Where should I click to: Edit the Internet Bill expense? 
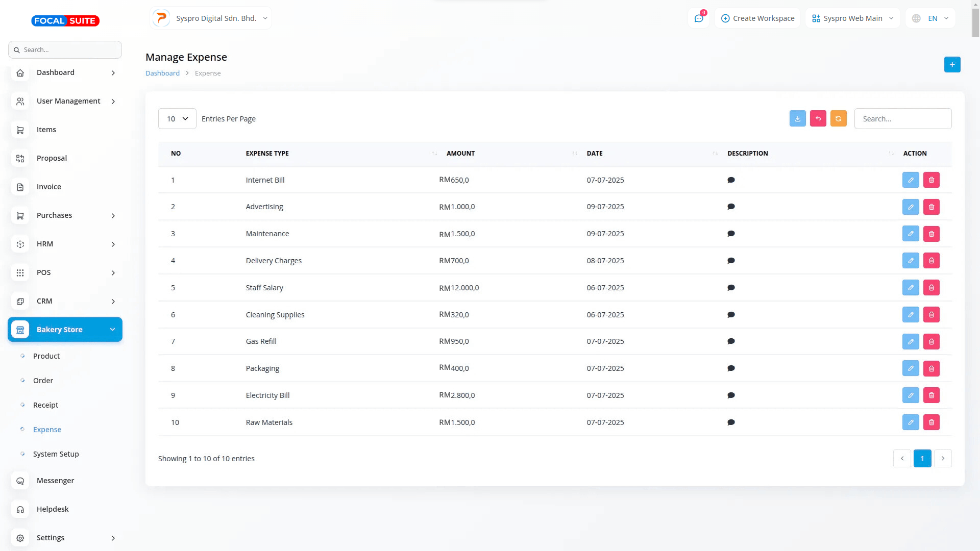[x=910, y=180]
